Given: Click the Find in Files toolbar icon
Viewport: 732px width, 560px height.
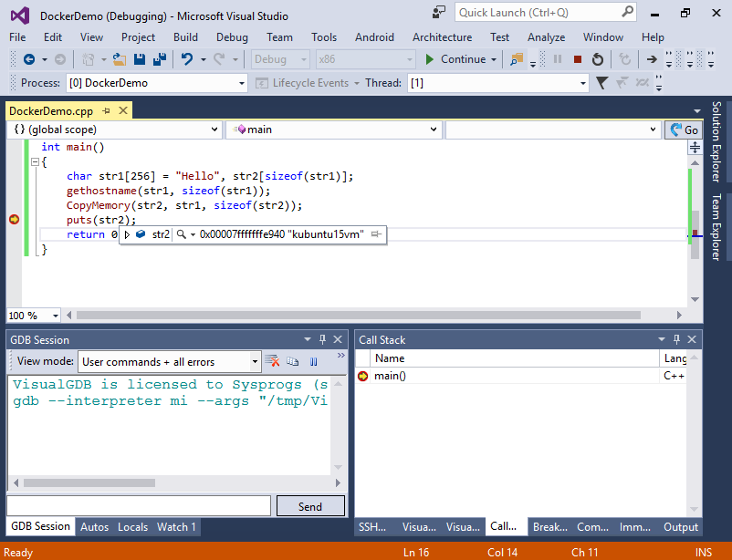Looking at the screenshot, I should point(517,59).
